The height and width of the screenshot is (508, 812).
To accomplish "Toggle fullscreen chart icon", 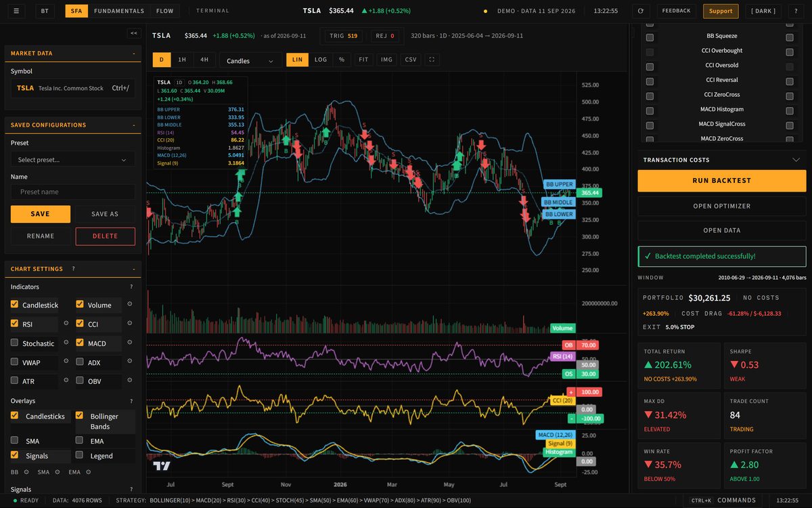I will tap(432, 60).
